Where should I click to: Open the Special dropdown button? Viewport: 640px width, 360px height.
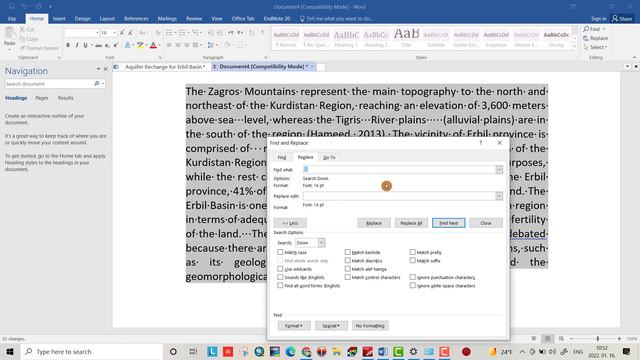point(331,326)
